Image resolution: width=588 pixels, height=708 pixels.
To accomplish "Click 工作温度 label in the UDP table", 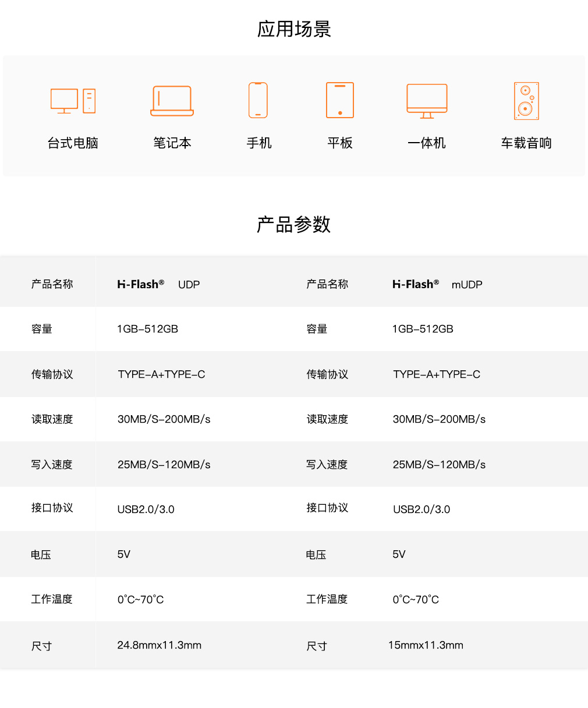I will 52,599.
